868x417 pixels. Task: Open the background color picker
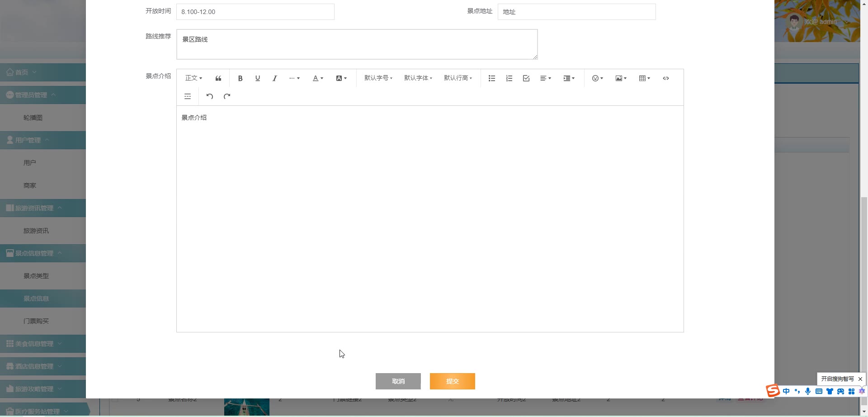coord(341,78)
